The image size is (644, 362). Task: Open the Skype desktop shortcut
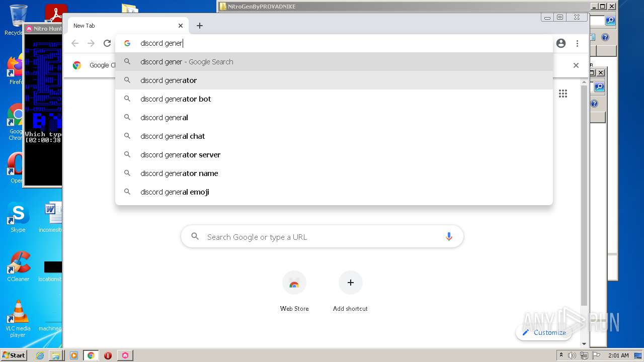[x=18, y=217]
